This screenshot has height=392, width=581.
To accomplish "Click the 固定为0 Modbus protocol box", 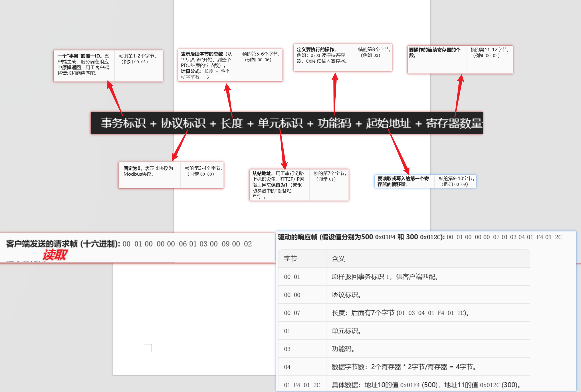I will (x=171, y=175).
